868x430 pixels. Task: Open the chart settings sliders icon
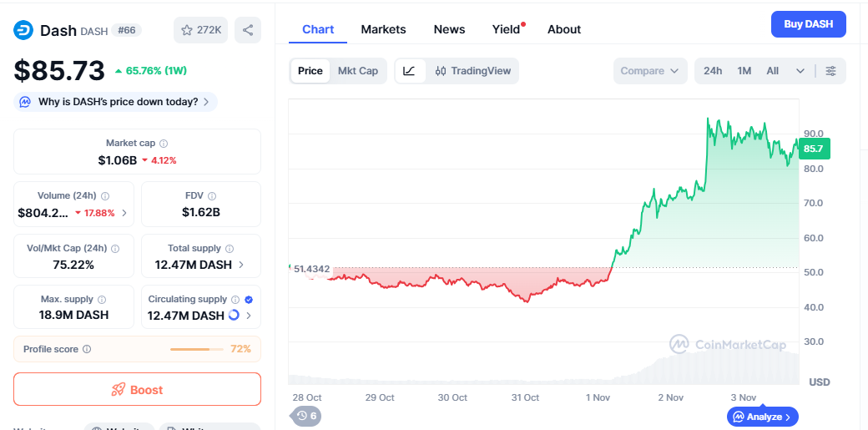click(830, 71)
